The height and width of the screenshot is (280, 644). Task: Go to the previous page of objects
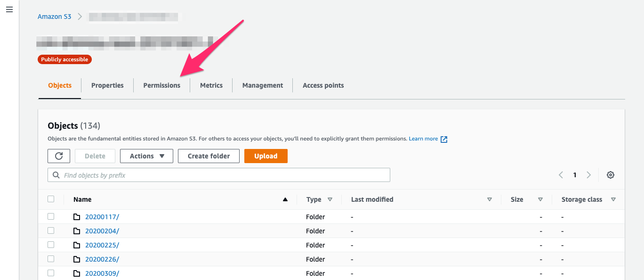coord(561,174)
